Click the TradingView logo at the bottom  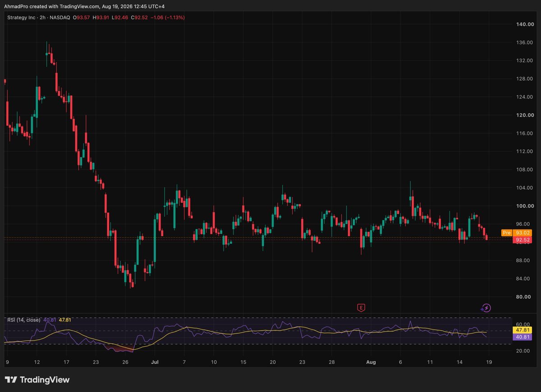click(x=37, y=380)
